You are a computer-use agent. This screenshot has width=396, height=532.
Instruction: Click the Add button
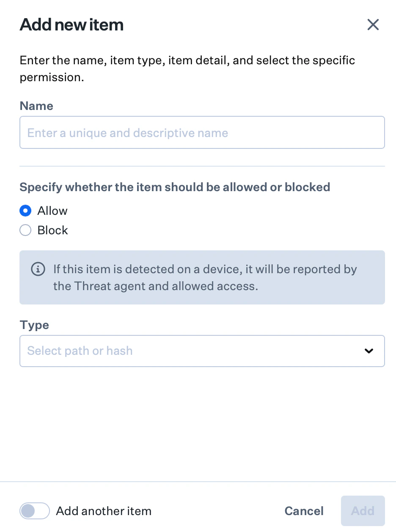[363, 511]
